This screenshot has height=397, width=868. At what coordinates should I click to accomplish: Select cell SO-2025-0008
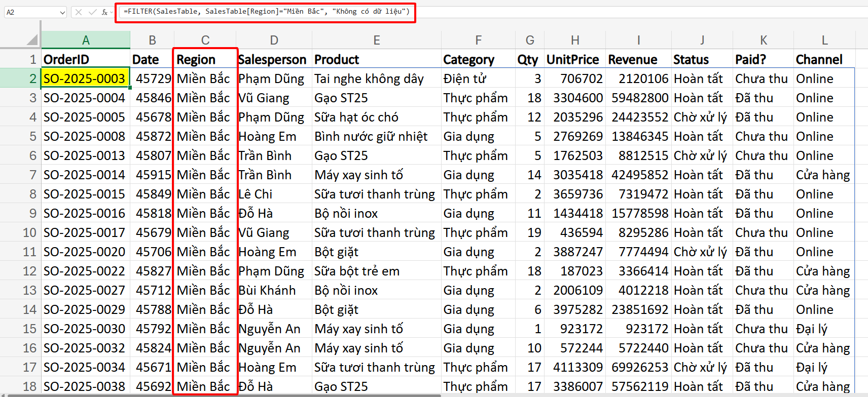click(86, 136)
